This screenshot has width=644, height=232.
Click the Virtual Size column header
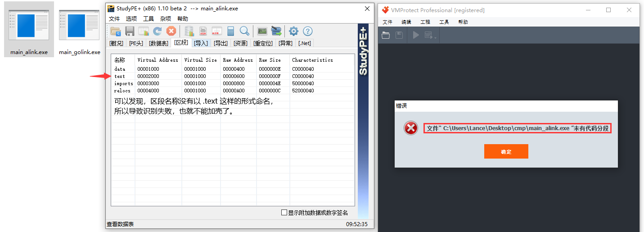(201, 59)
